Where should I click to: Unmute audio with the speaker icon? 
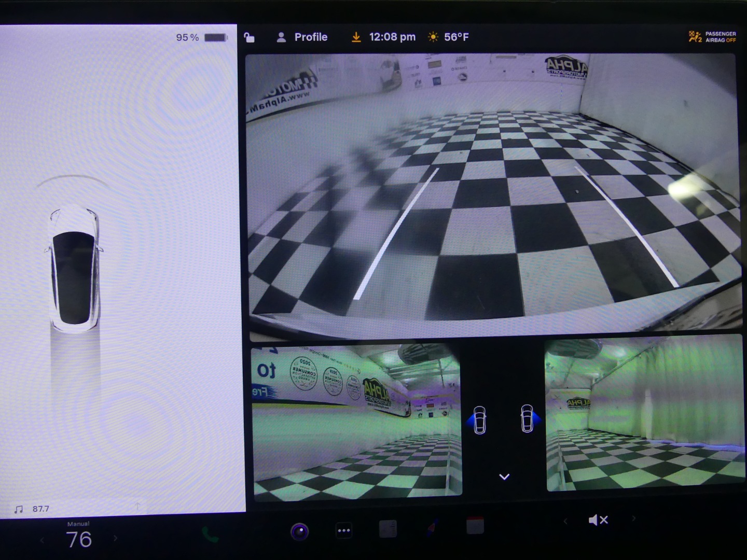tap(598, 520)
